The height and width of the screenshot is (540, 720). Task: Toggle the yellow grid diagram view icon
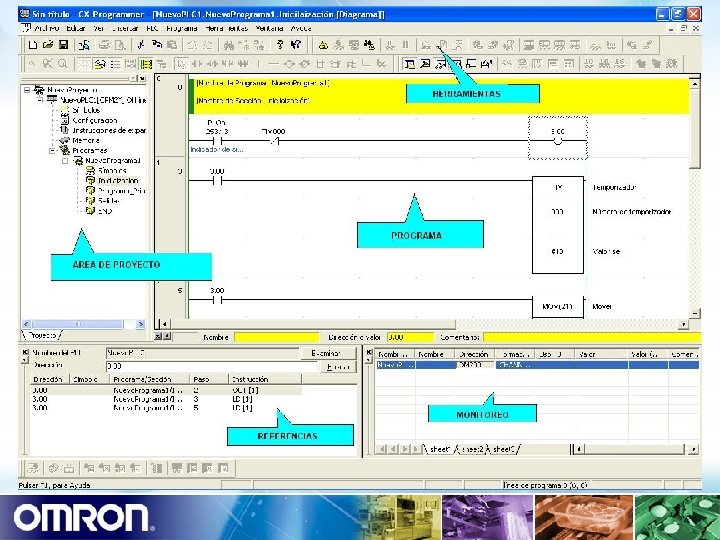coord(146,64)
